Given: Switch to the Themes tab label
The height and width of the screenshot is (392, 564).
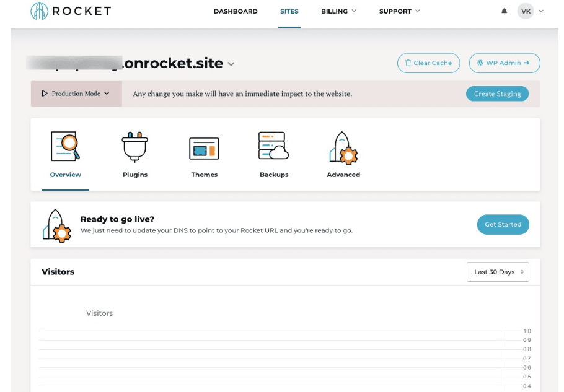Looking at the screenshot, I should tap(205, 175).
